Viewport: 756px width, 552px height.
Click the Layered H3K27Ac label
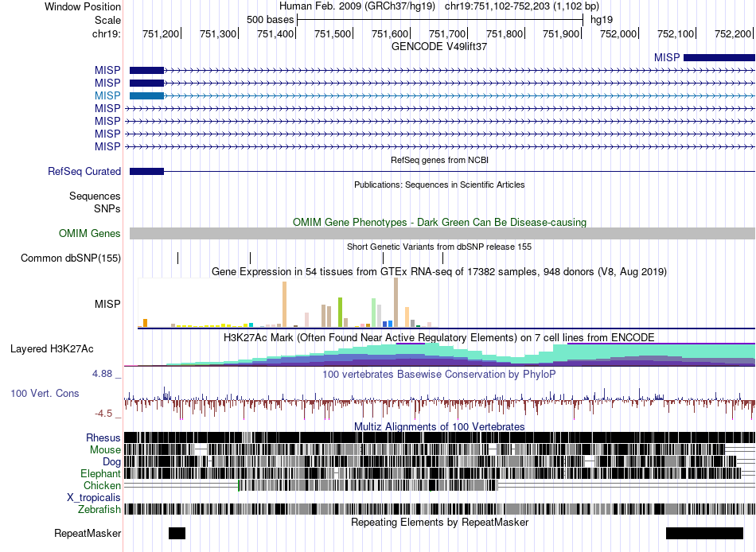click(52, 348)
